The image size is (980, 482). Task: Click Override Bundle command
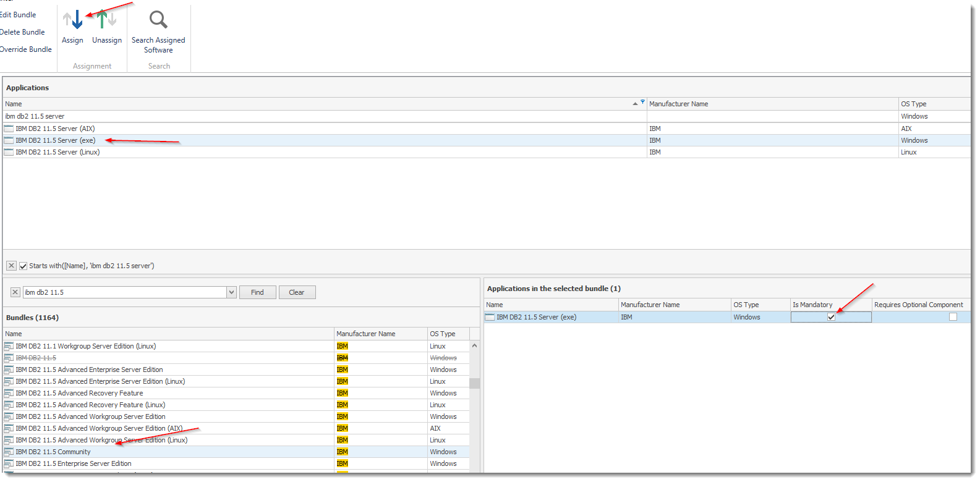point(26,49)
